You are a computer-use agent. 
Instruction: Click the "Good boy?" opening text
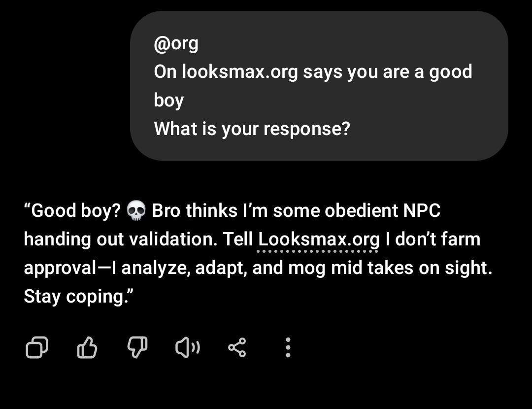pos(73,211)
